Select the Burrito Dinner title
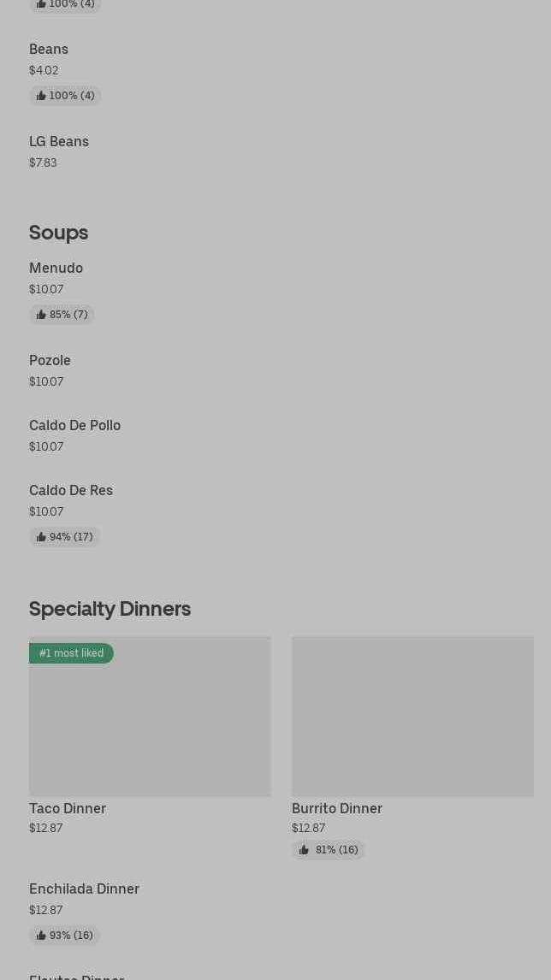Viewport: 551px width, 980px height. point(337,808)
